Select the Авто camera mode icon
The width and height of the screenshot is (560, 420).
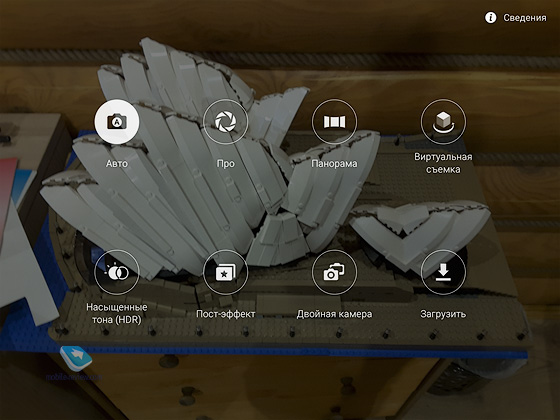click(117, 122)
